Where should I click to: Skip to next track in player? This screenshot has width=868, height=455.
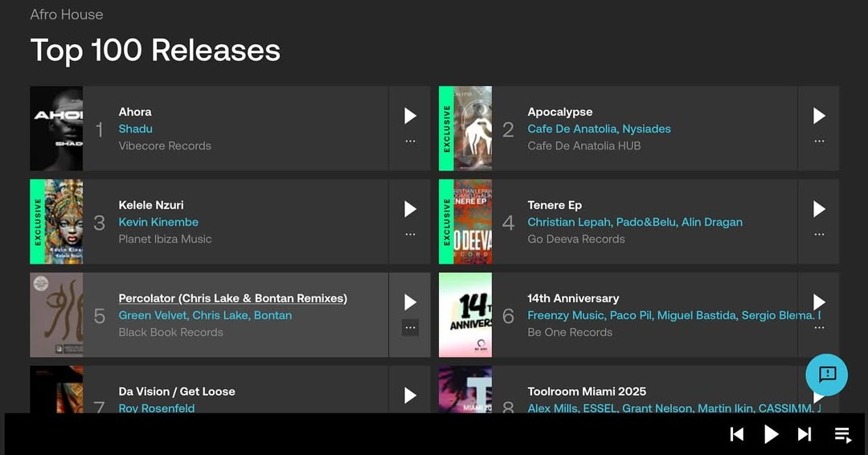tap(805, 435)
